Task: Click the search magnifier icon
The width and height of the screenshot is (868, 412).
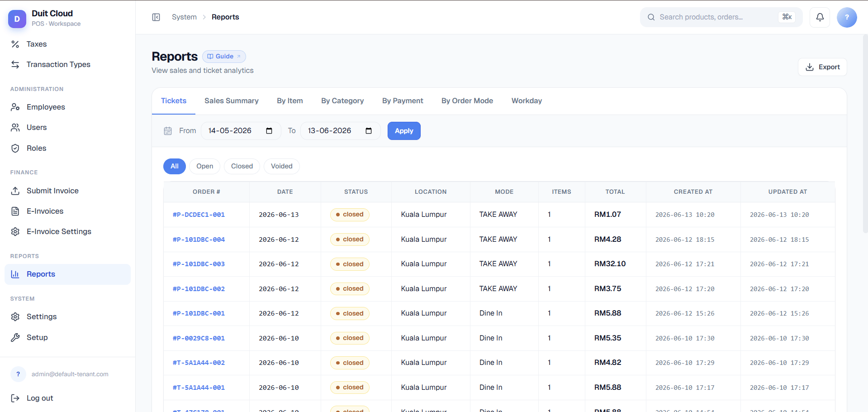Action: 651,17
